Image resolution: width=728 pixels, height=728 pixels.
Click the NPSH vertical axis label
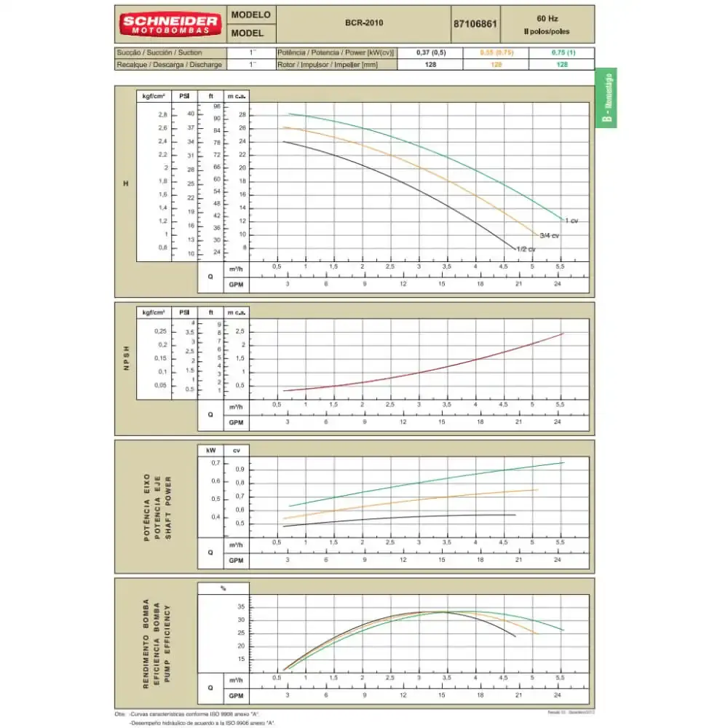(126, 358)
